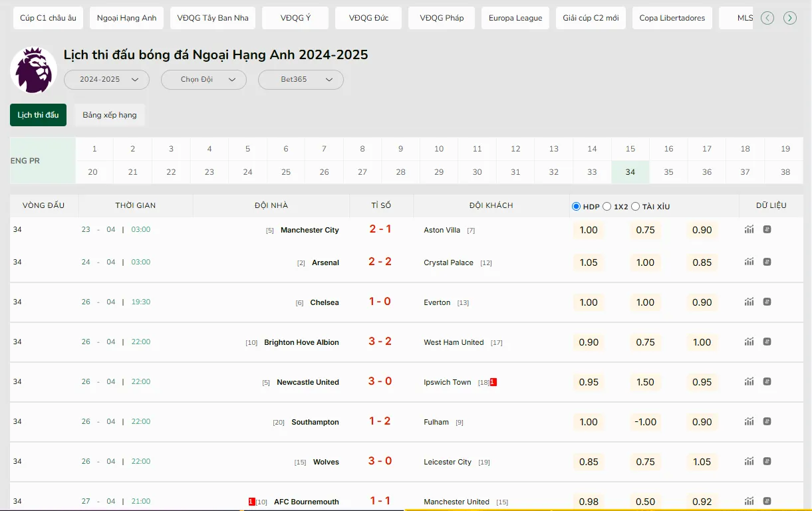Click the 1.50 handicap value for Newcastle United

pyautogui.click(x=645, y=382)
